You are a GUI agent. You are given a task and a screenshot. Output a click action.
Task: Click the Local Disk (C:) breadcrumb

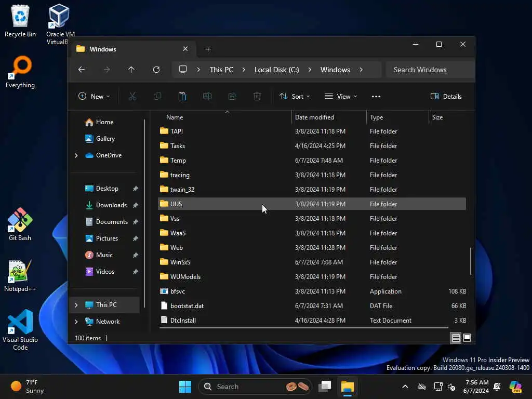tap(276, 70)
